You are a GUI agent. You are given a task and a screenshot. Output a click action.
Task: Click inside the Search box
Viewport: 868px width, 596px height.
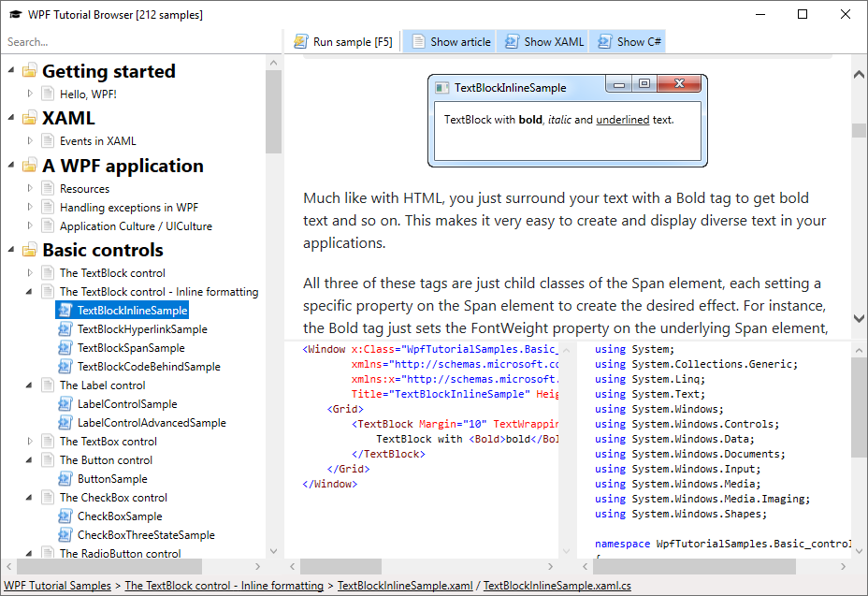(x=140, y=41)
